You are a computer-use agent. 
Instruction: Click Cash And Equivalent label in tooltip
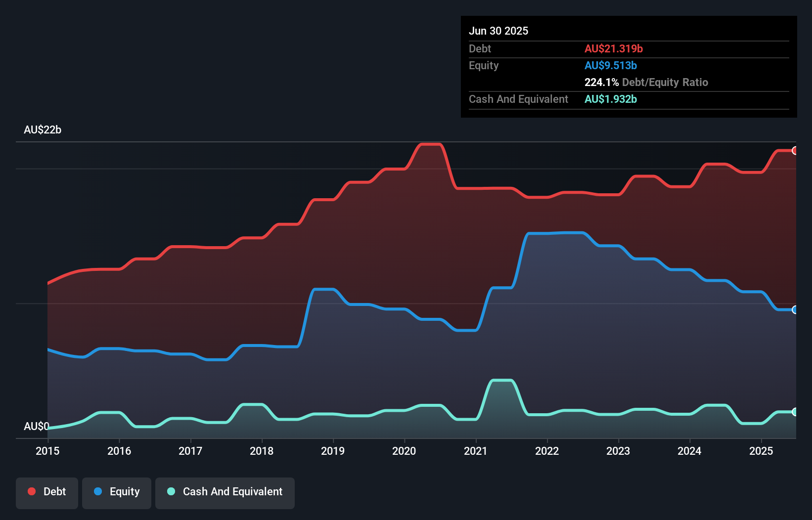point(518,99)
